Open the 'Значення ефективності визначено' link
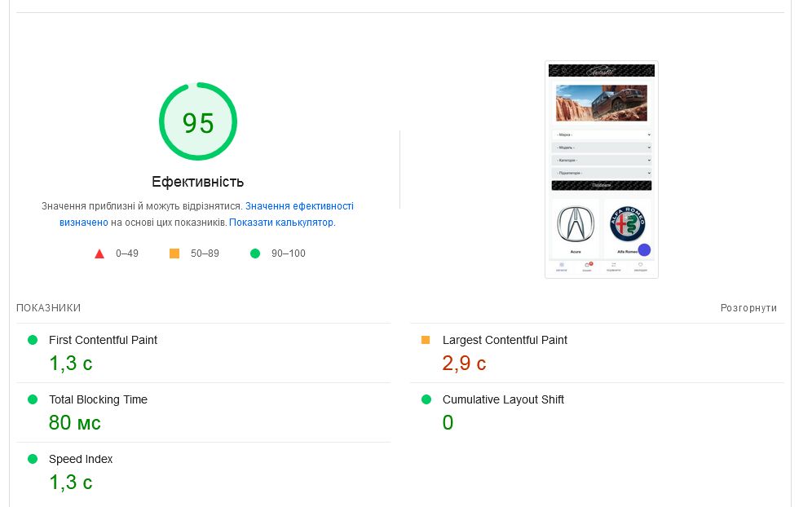Screen dimensions: 812x507 pos(299,206)
